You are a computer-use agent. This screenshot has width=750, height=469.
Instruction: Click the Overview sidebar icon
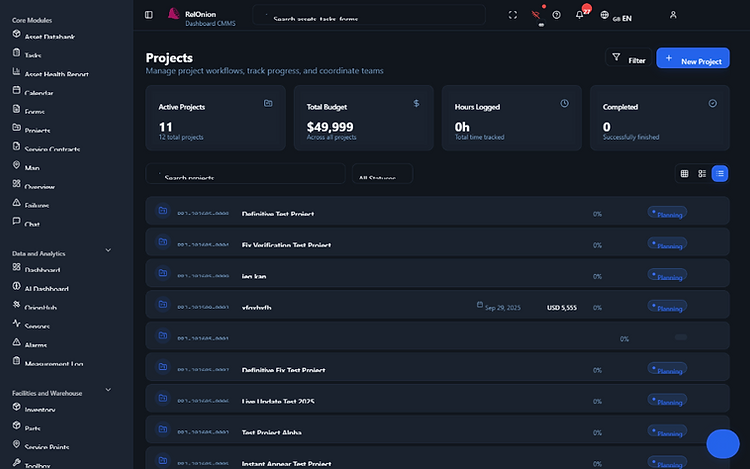[x=16, y=184]
